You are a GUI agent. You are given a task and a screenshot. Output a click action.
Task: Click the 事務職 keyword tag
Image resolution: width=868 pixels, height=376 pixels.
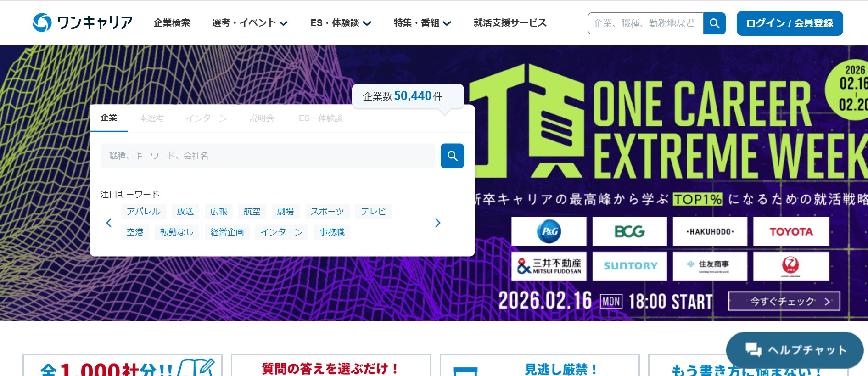coord(332,232)
